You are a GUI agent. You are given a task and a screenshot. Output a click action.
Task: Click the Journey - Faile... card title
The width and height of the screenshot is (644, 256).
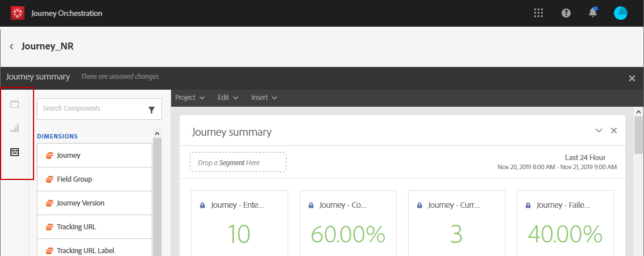point(563,205)
